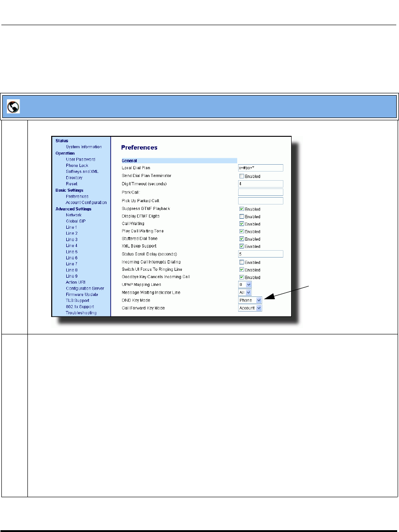This screenshot has height=532, width=399.
Task: Toggle the Display DTMF Digits checkbox
Action: coord(242,216)
